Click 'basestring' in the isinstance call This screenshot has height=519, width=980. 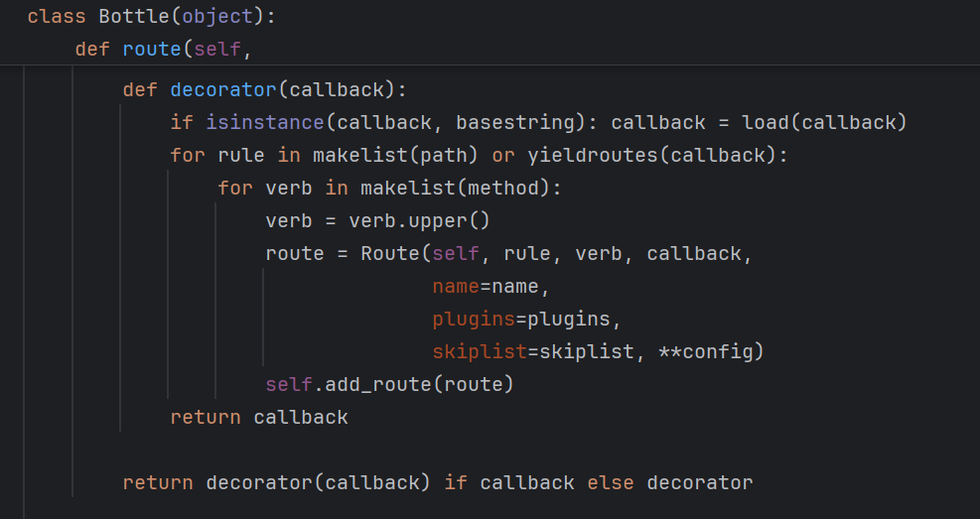click(515, 122)
